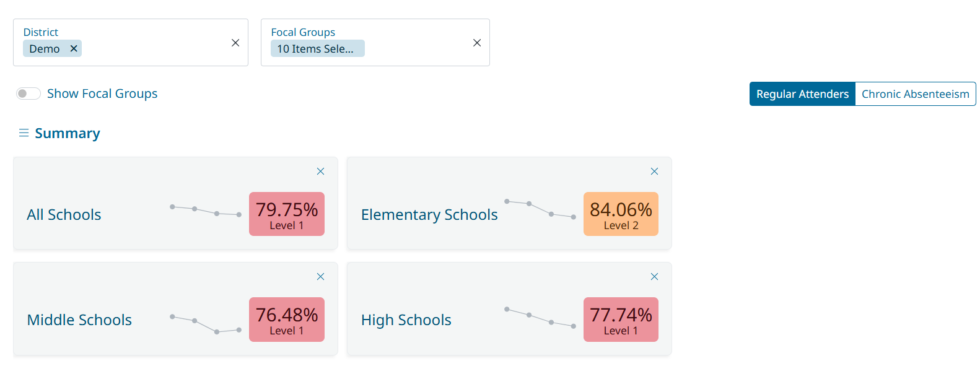This screenshot has height=379, width=980.
Task: Click the High Schools trend sparkline
Action: click(x=540, y=318)
